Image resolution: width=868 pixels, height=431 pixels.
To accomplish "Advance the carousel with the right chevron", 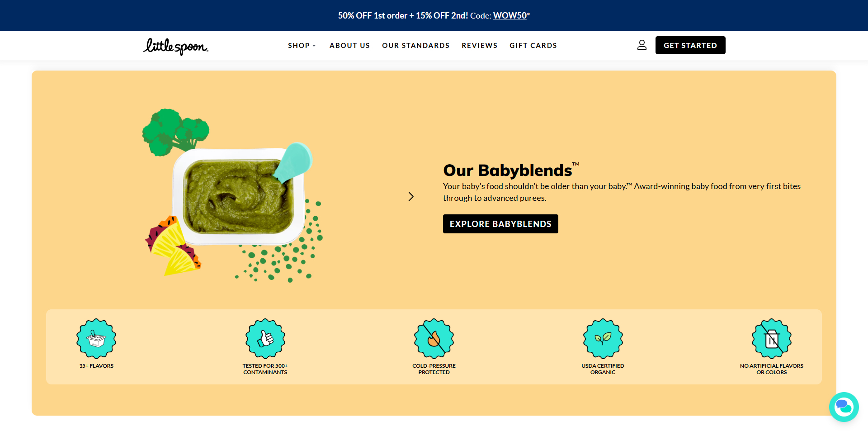I will (x=411, y=197).
